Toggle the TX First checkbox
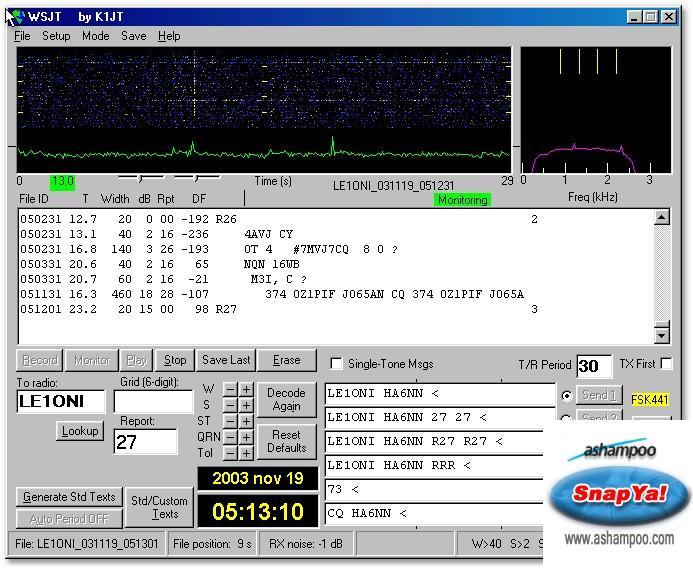The height and width of the screenshot is (570, 693). point(666,363)
